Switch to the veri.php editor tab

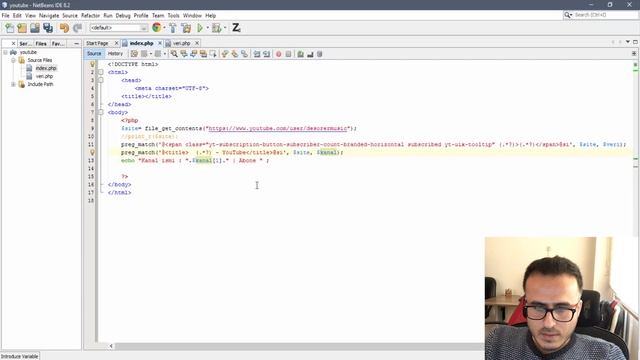point(181,43)
